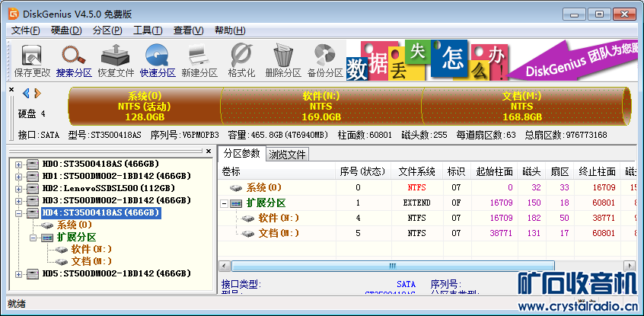Click horizontal scrollbar thumb in partition table
The width and height of the screenshot is (644, 316).
click(x=393, y=266)
